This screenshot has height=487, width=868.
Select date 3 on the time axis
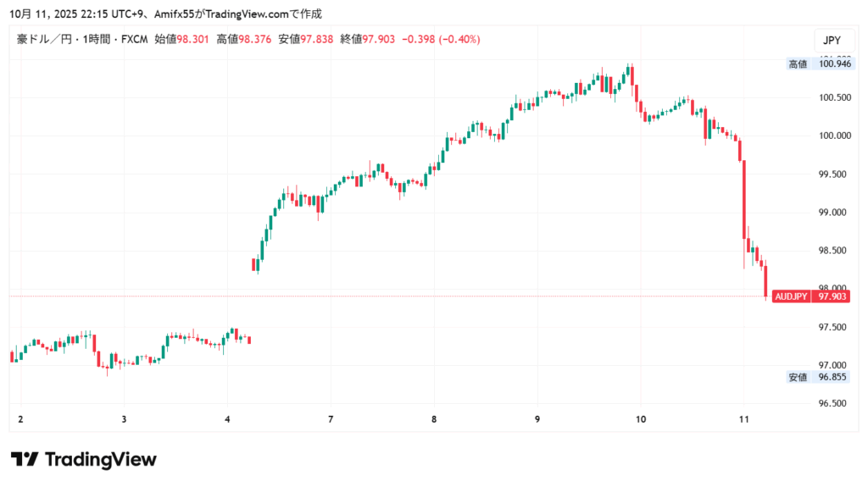124,419
